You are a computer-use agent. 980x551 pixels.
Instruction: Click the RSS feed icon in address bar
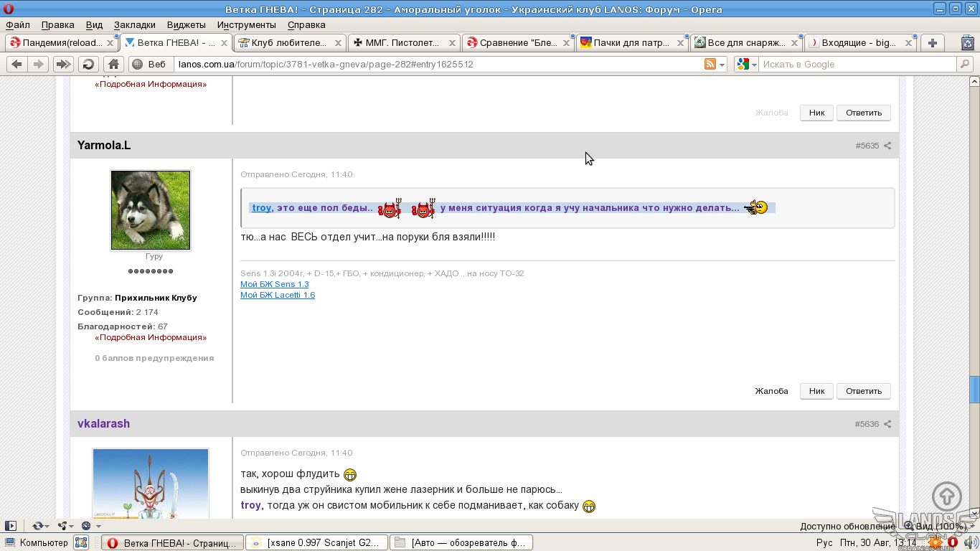point(710,64)
